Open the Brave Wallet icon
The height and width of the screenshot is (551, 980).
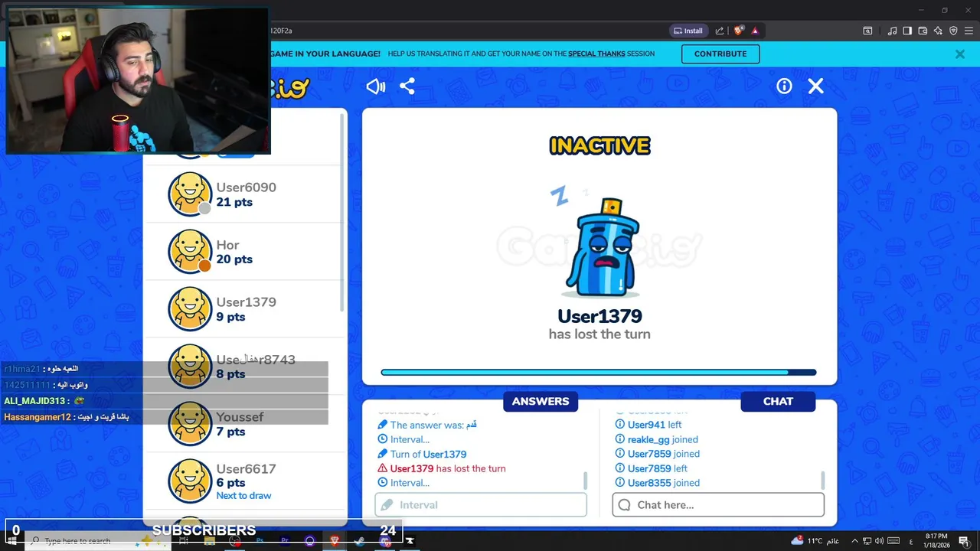(x=923, y=31)
